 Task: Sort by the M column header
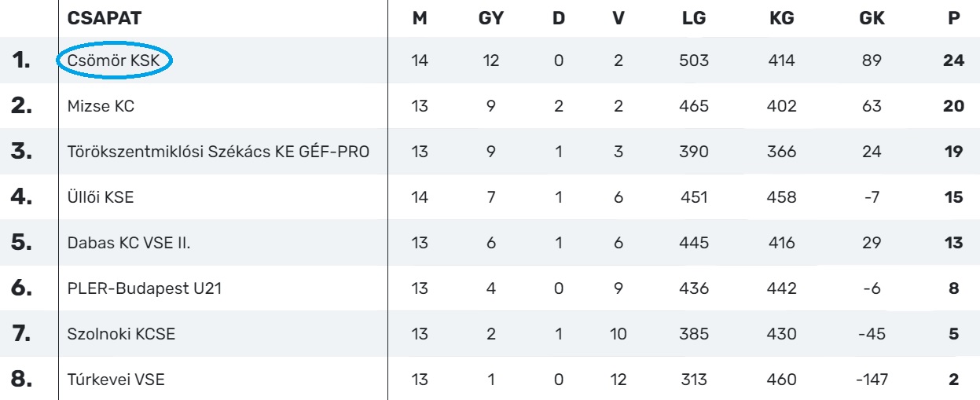[420, 18]
